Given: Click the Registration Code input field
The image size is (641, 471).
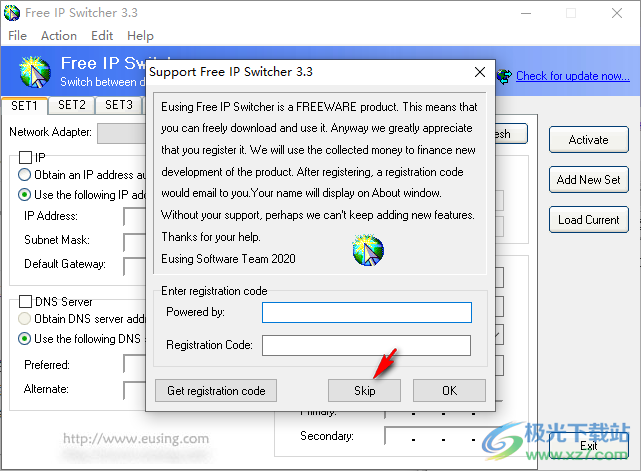Looking at the screenshot, I should point(366,345).
